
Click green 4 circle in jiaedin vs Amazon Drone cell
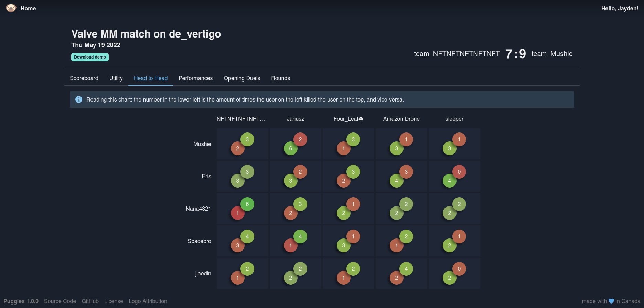tap(406, 269)
